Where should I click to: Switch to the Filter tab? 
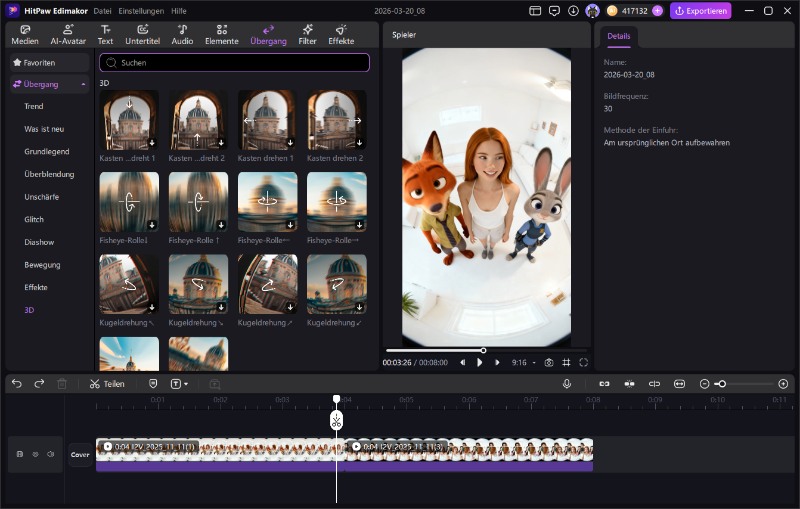[307, 35]
